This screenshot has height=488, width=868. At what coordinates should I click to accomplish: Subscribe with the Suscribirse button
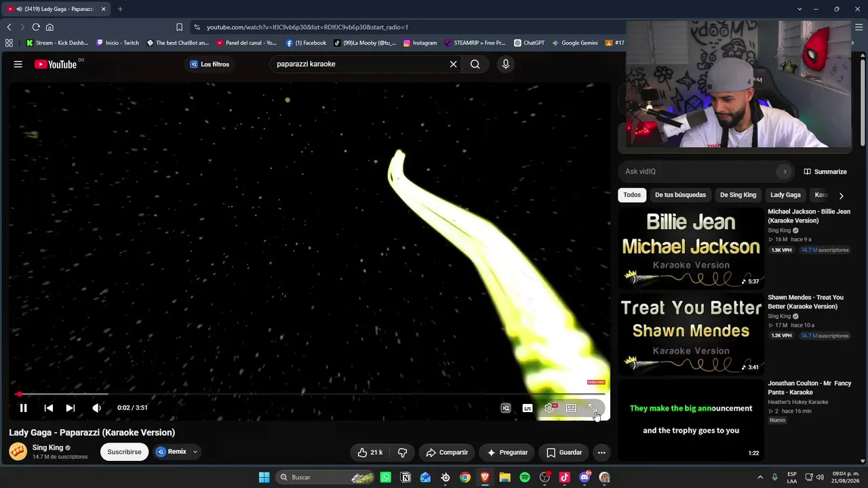pyautogui.click(x=124, y=452)
